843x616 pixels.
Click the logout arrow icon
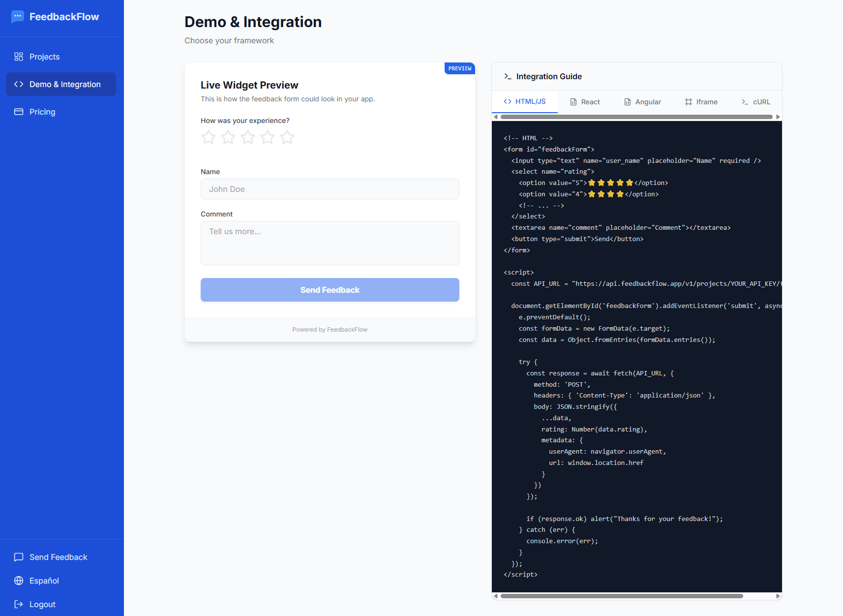pyautogui.click(x=19, y=604)
